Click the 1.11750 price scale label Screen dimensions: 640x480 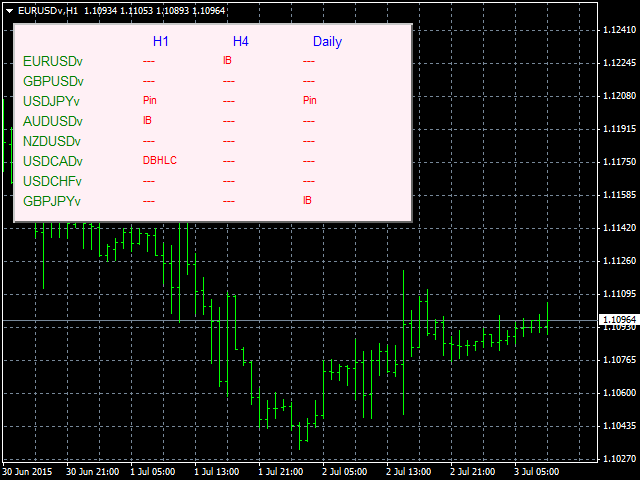[620, 162]
